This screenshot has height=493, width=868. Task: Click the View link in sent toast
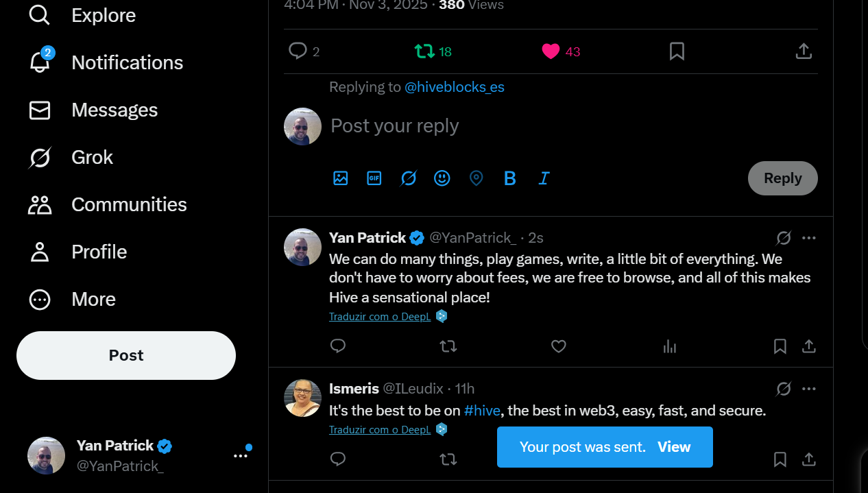[674, 447]
